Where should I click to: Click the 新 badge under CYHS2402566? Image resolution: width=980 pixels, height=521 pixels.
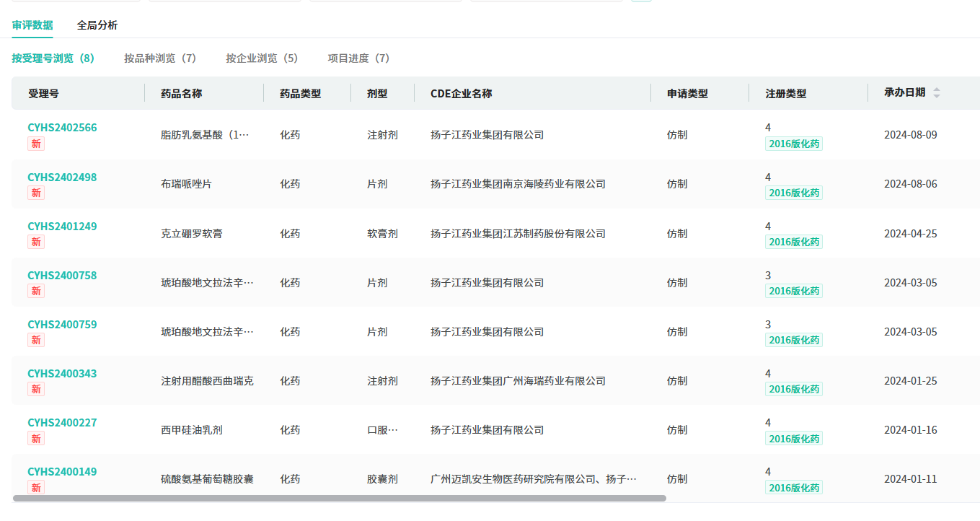35,144
